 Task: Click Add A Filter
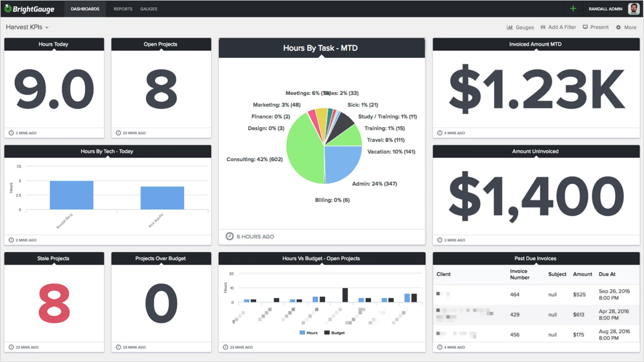tap(558, 27)
